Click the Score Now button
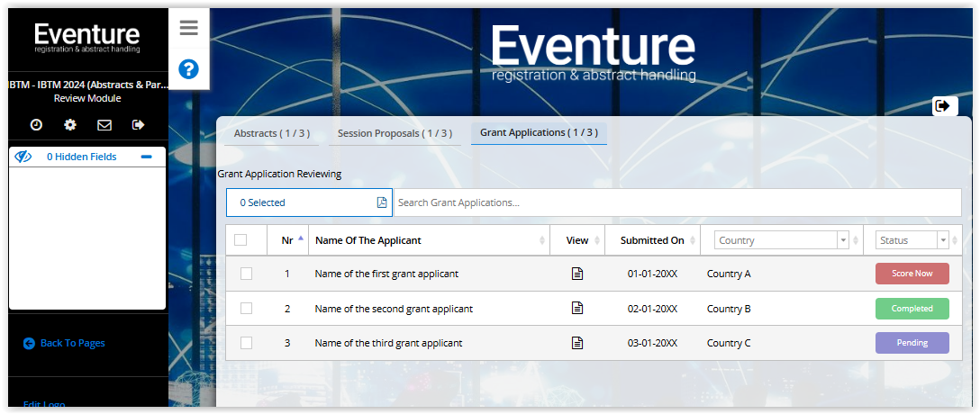 pyautogui.click(x=912, y=274)
